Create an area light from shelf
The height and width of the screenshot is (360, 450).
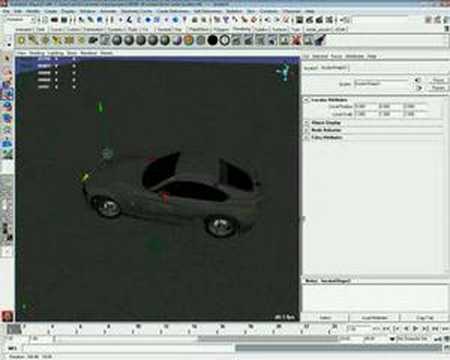69,40
